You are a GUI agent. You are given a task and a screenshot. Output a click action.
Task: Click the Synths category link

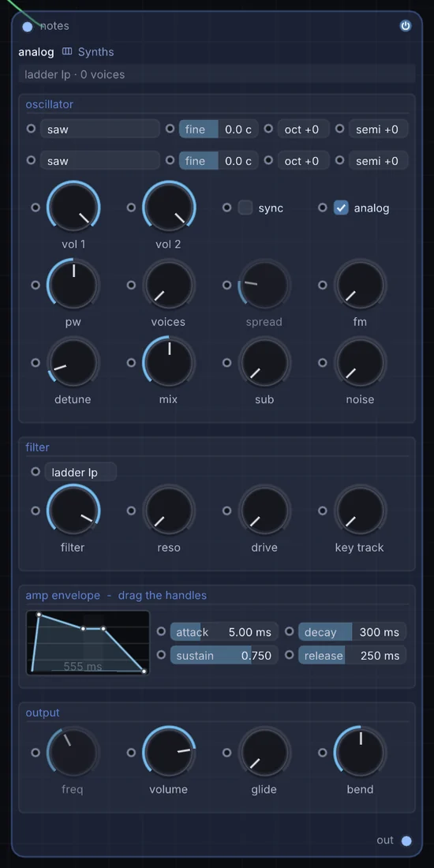click(x=95, y=51)
